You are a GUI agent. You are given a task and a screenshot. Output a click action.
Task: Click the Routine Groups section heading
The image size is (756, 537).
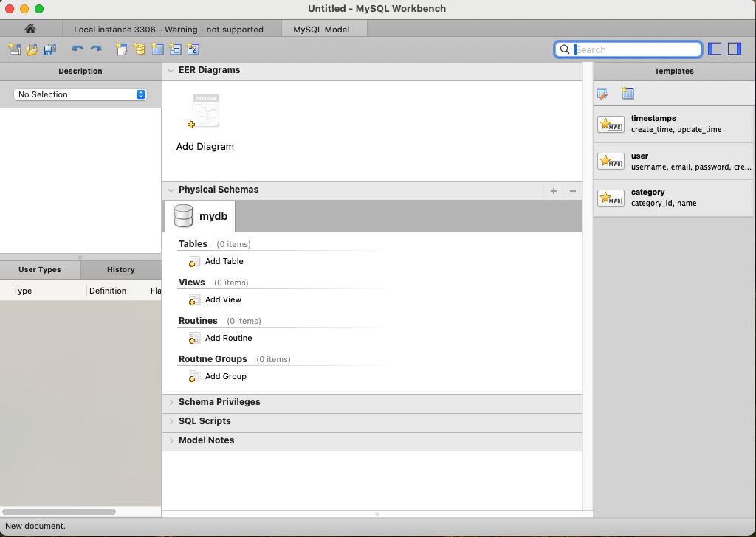point(213,358)
